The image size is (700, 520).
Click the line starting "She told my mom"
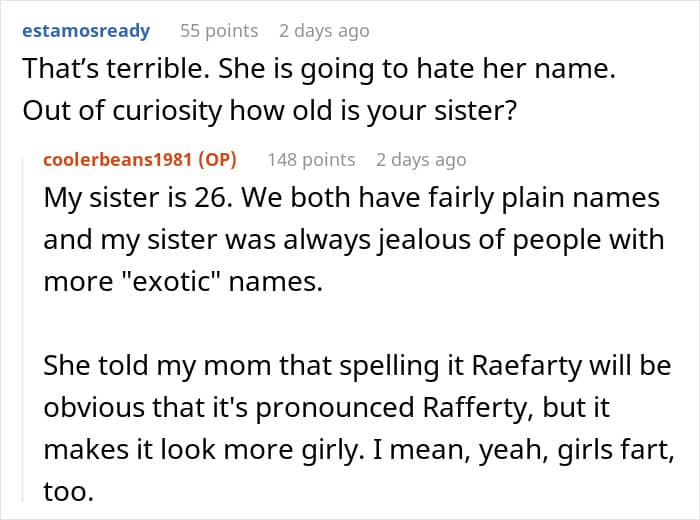coord(356,366)
